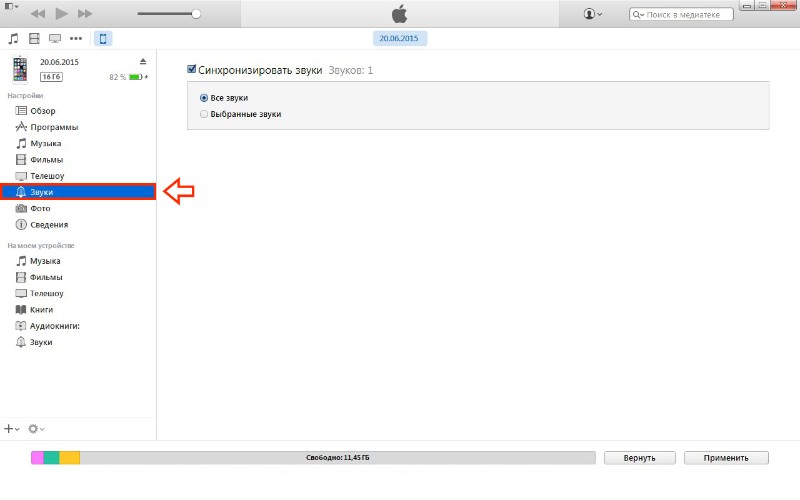Click the 16 ГБ capacity label

click(52, 77)
